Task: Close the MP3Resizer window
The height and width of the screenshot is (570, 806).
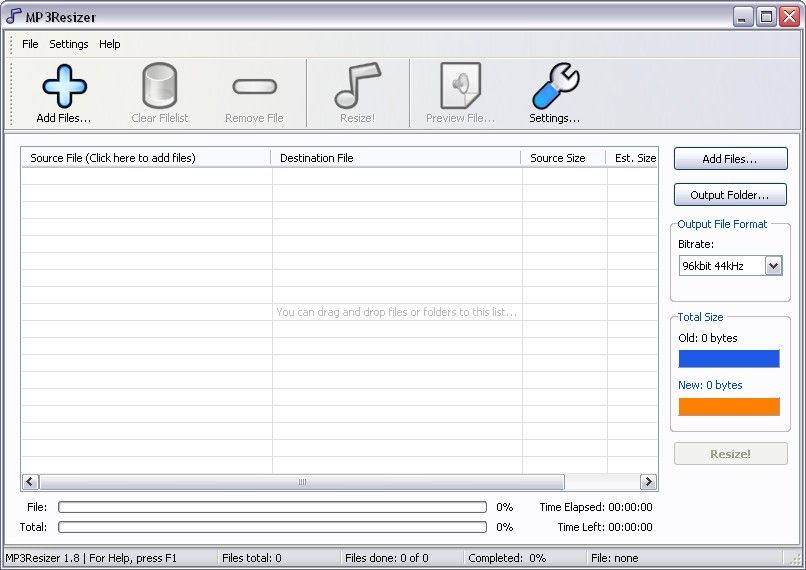Action: 790,17
